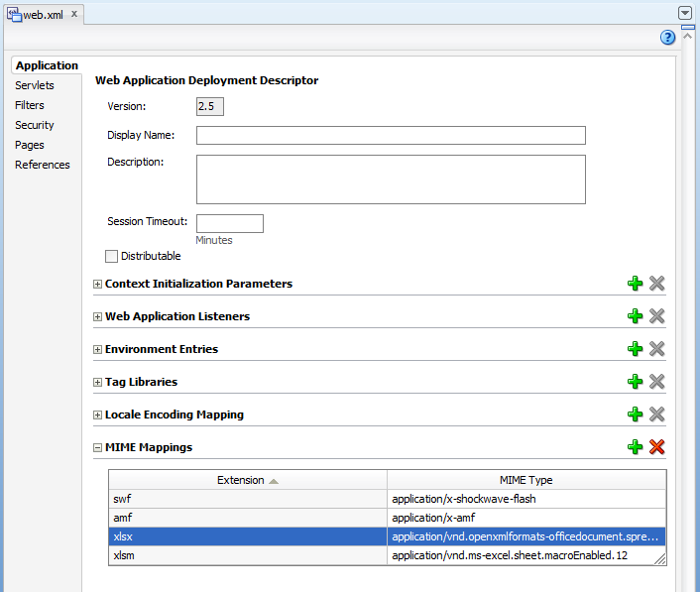
Task: Click the Display Name text field
Action: point(391,136)
